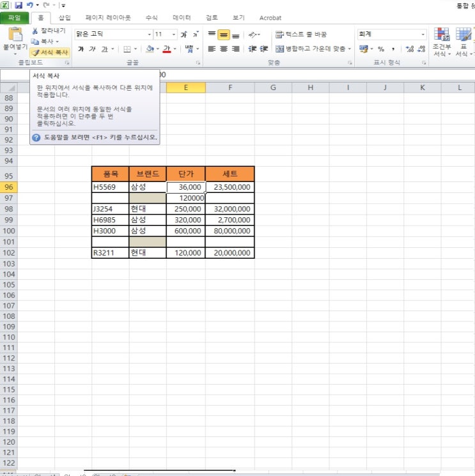
Task: Click accounting number format icon
Action: [363, 49]
